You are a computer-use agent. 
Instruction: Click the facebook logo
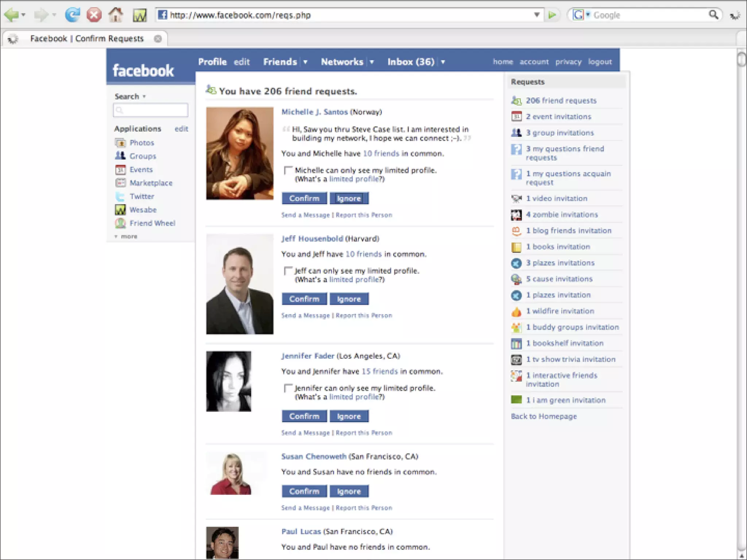point(143,70)
